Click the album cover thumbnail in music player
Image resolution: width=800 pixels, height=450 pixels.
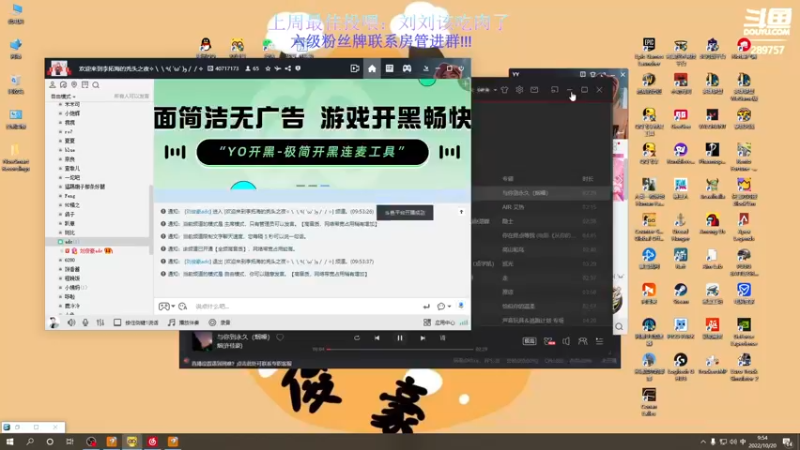[202, 341]
